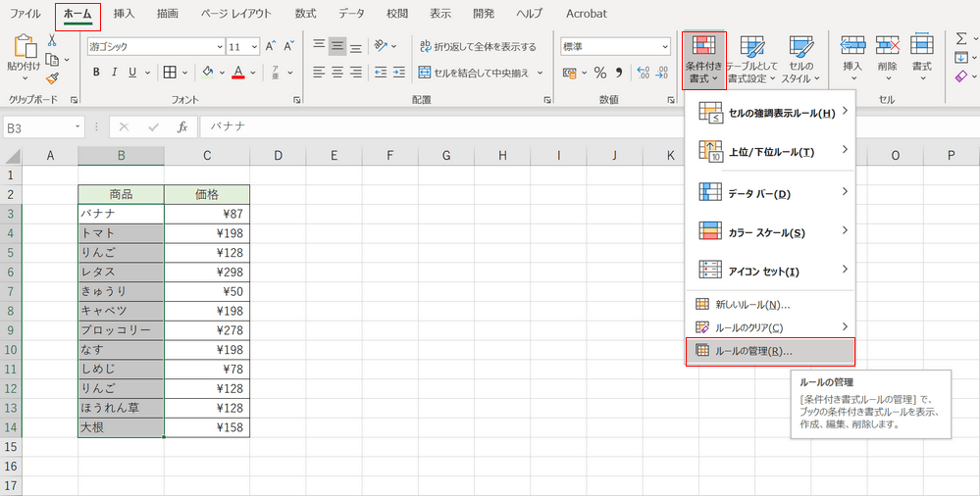Screen dimensions: 980x496
Task: Switch to the データ tab
Action: [x=352, y=14]
